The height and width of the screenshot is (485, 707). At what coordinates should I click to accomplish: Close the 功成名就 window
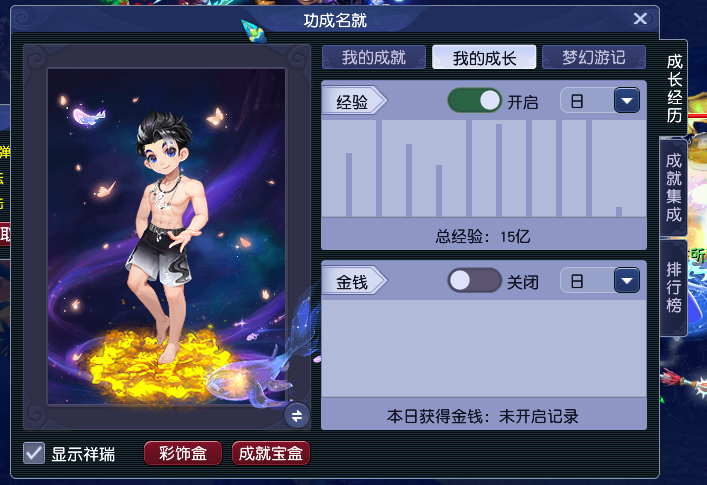pos(640,19)
